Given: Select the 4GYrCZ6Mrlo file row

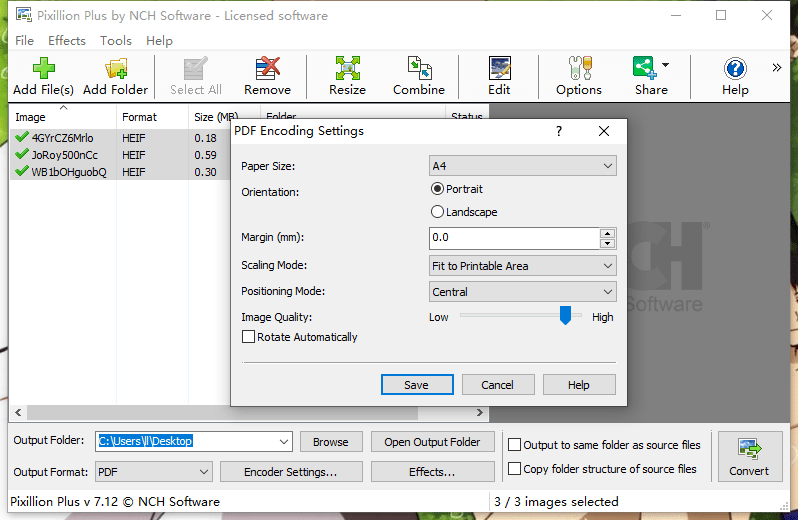Looking at the screenshot, I should pos(120,138).
